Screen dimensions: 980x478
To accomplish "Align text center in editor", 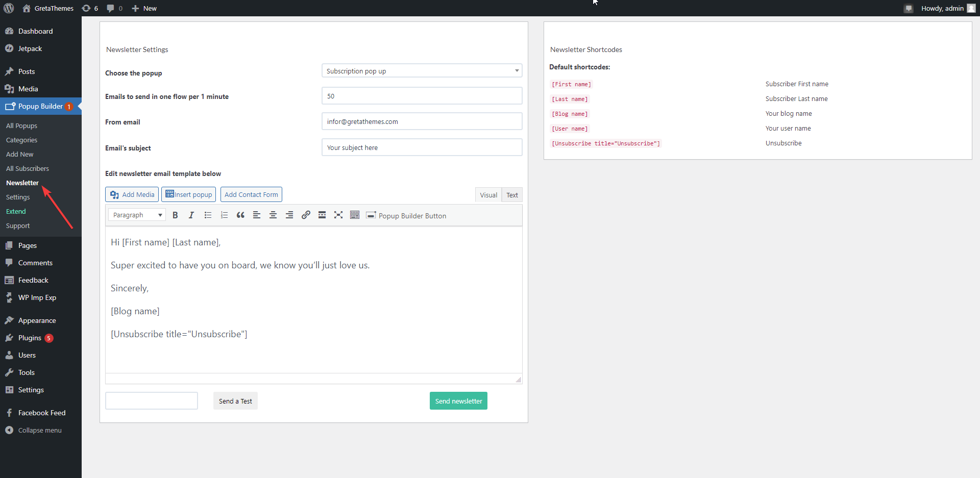I will click(273, 215).
